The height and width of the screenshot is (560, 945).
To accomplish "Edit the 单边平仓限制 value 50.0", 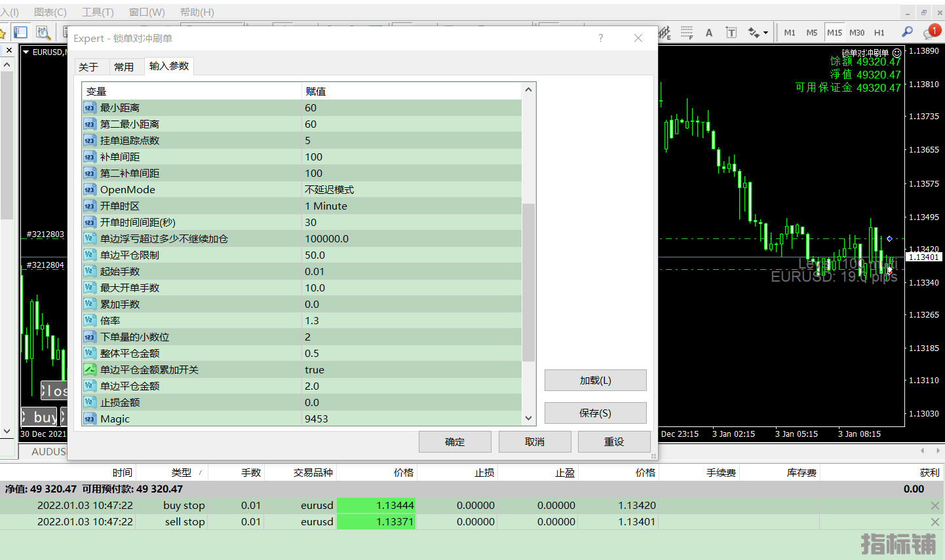I will coord(412,255).
